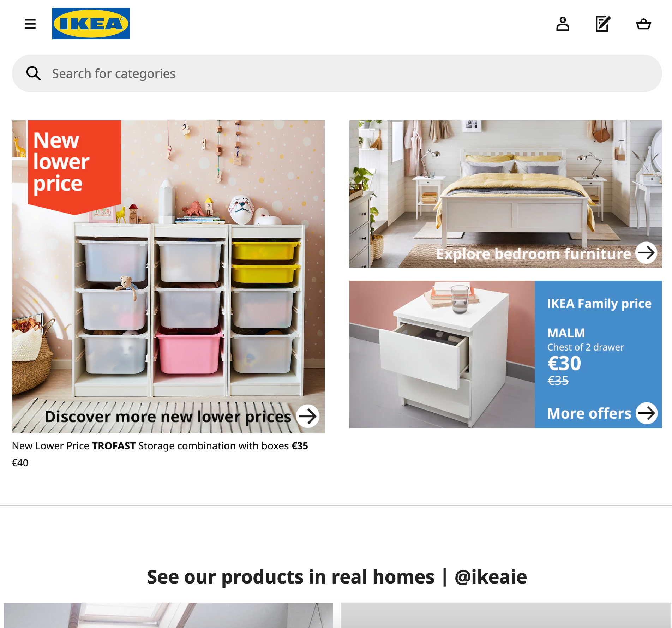Focus the Search for categories field
The image size is (672, 628).
tap(337, 73)
